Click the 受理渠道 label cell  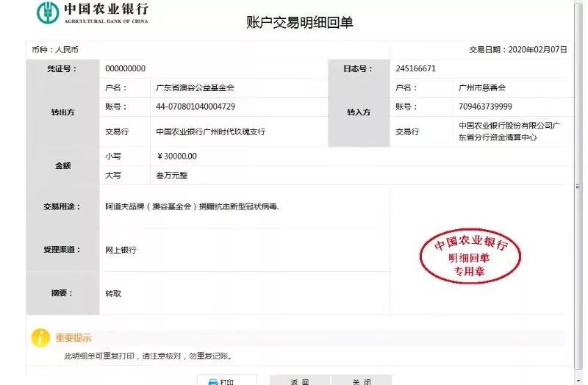(x=62, y=250)
